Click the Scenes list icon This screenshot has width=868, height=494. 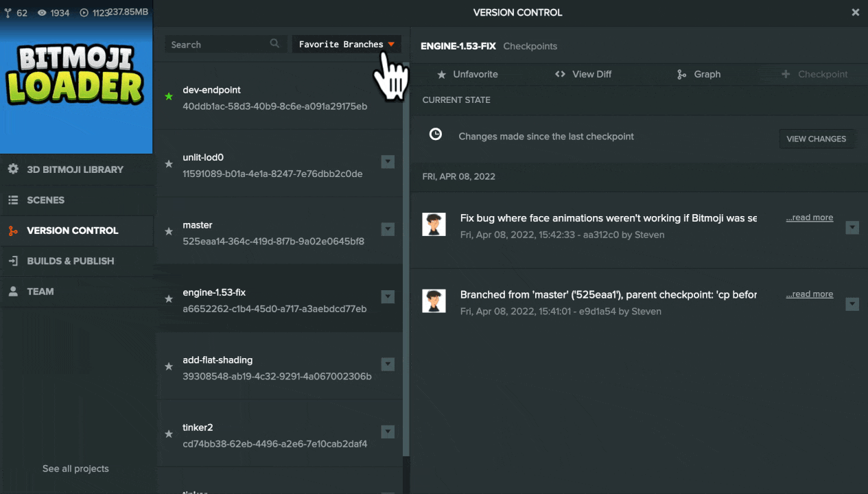click(x=13, y=200)
